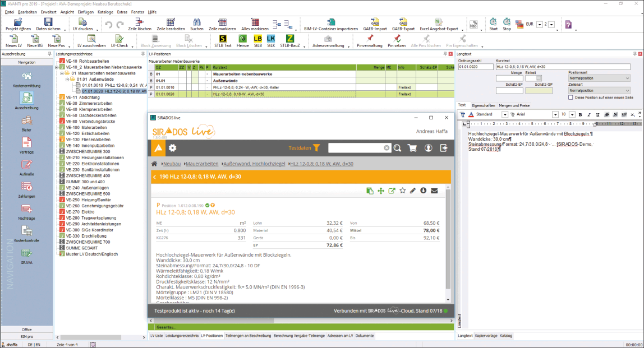This screenshot has width=644, height=348.
Task: Open the Positionsart dropdown
Action: (x=599, y=78)
